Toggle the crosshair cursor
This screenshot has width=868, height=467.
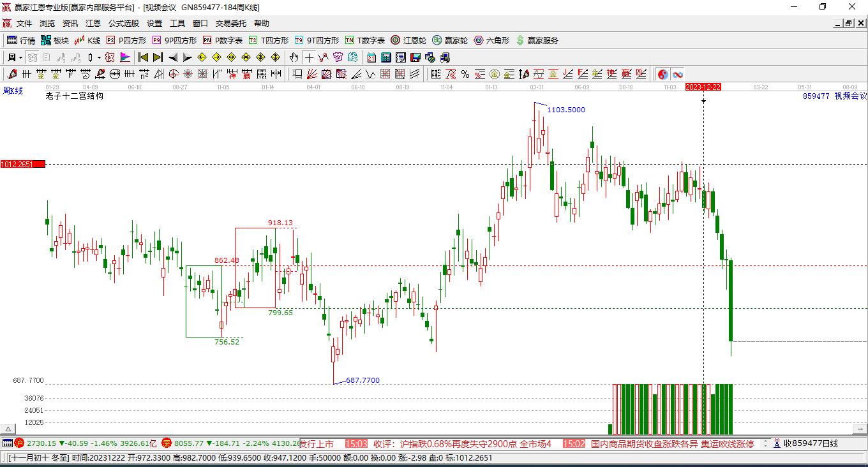tap(309, 57)
